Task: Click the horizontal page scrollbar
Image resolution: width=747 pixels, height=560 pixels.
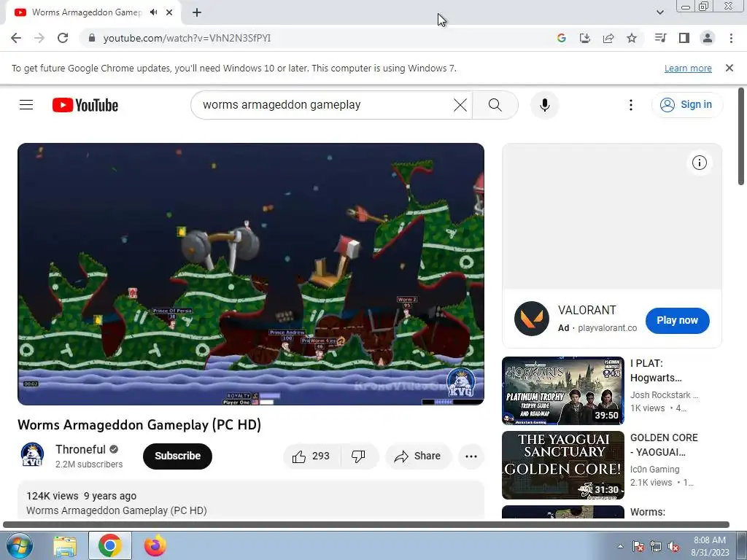Action: click(366, 524)
